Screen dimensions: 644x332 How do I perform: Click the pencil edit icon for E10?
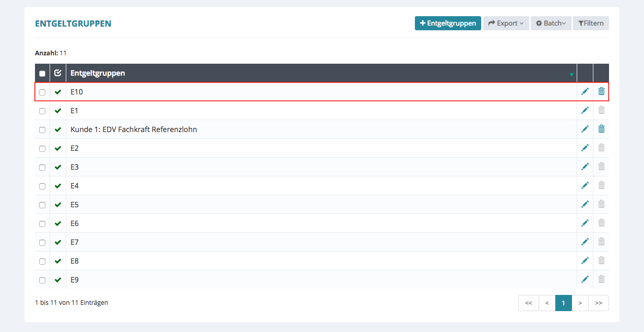coord(585,91)
